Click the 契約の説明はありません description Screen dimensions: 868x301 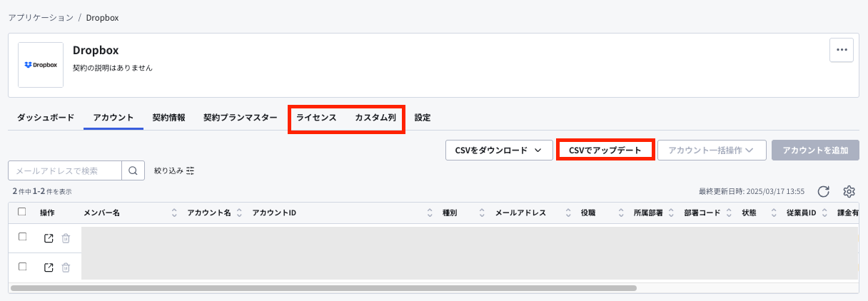click(113, 68)
